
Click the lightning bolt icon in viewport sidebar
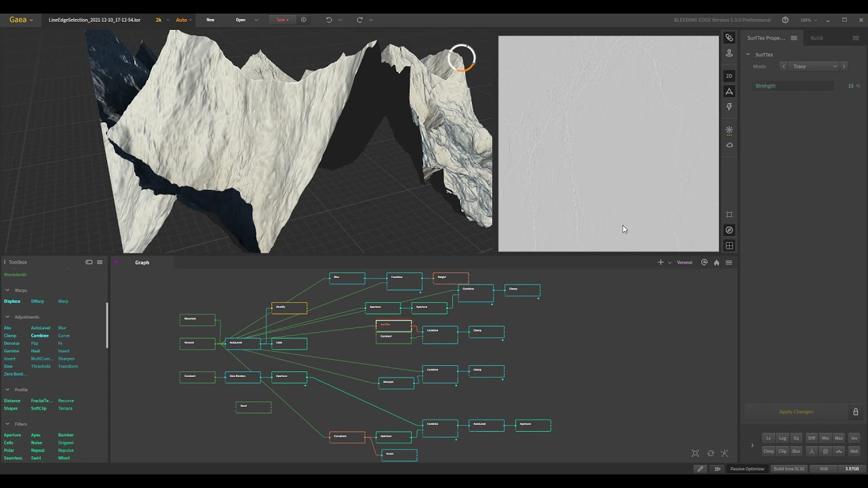coord(729,106)
